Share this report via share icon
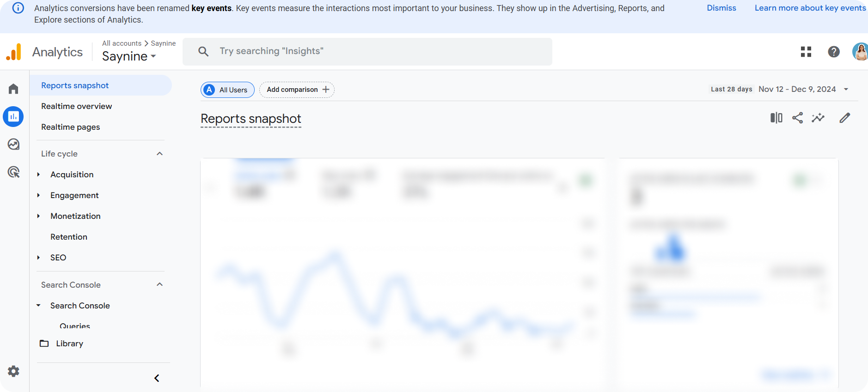Image resolution: width=868 pixels, height=392 pixels. 797,118
